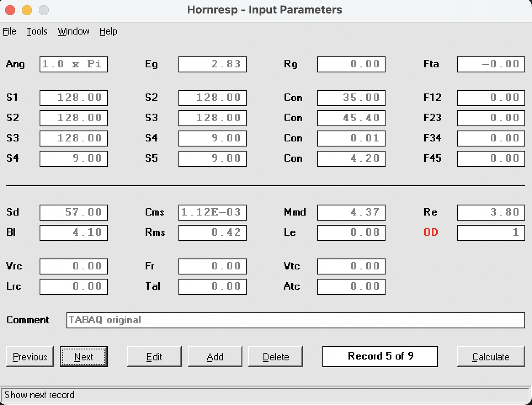Select the F45 input field

[x=491, y=159]
